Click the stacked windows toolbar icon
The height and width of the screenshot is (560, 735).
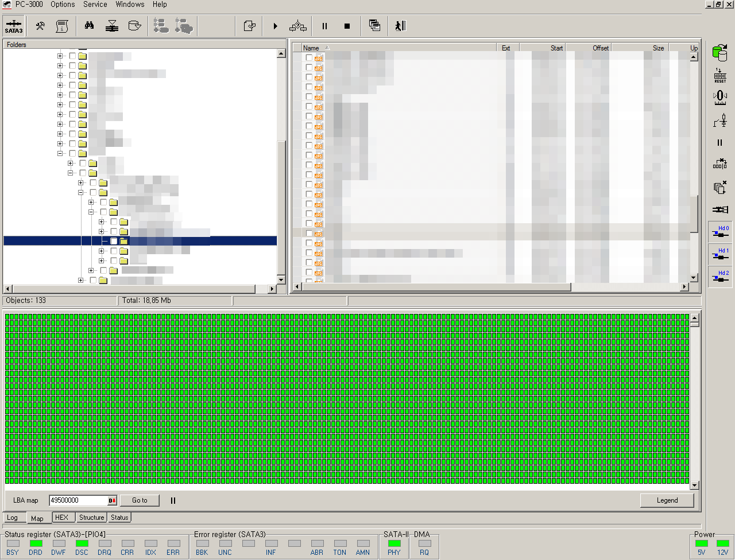374,26
